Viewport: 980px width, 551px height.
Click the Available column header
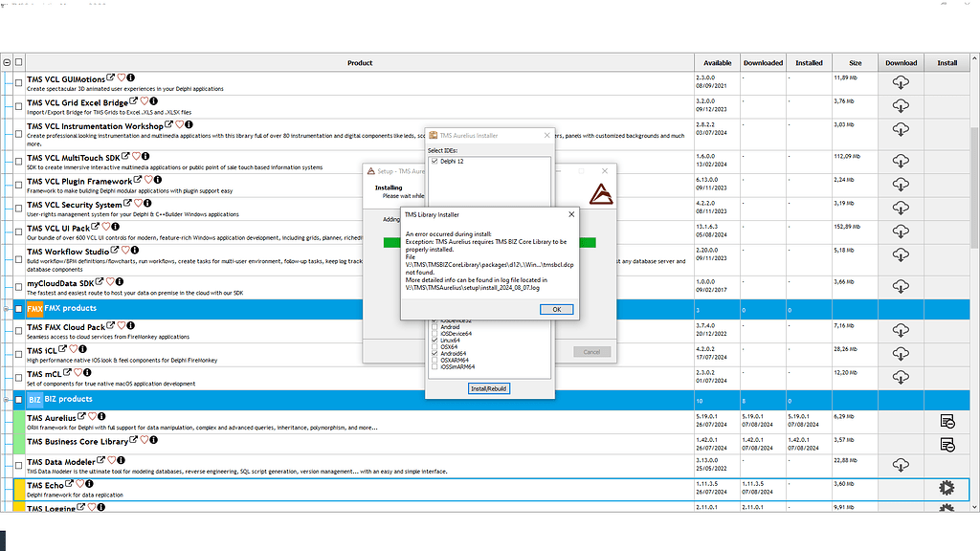click(x=717, y=62)
